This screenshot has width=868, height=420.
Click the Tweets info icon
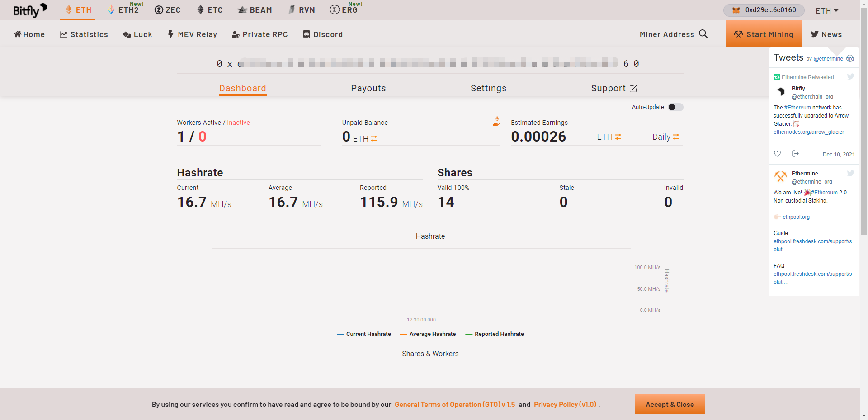pyautogui.click(x=850, y=58)
